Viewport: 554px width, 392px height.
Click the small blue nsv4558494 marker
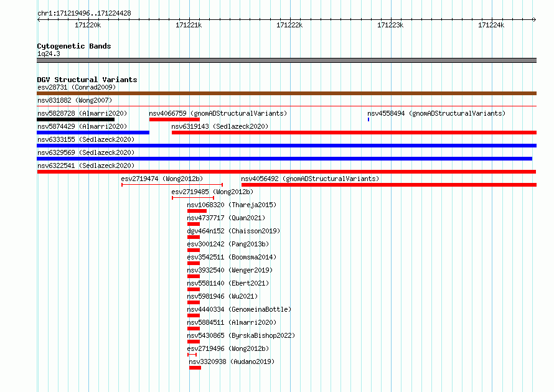pyautogui.click(x=369, y=119)
